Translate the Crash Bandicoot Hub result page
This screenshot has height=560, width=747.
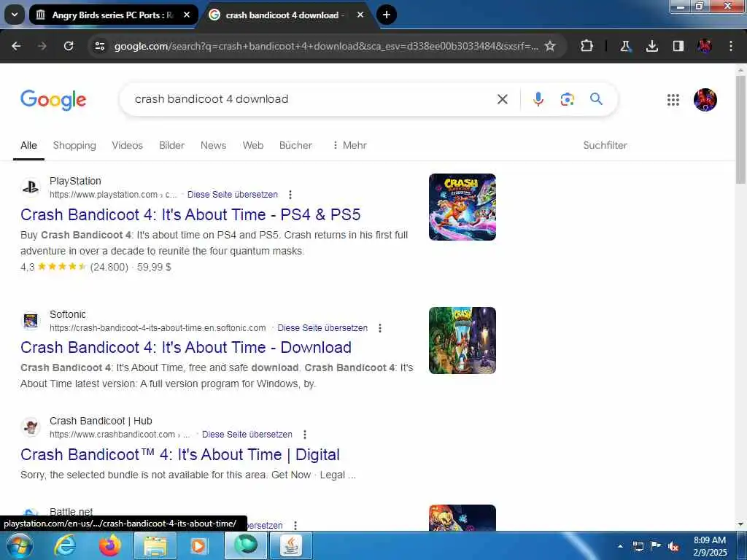(x=247, y=435)
